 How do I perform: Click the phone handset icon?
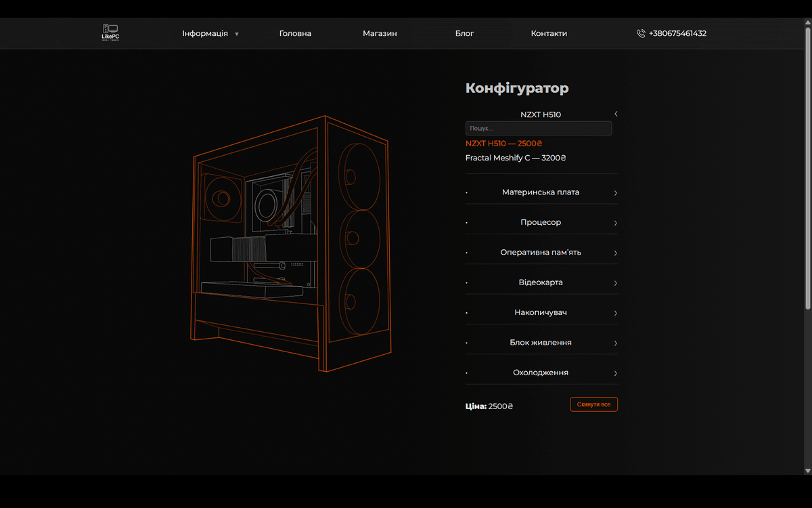click(640, 33)
